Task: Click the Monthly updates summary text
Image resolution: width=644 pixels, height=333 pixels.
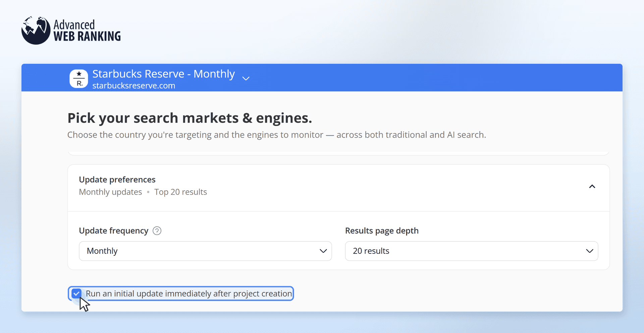Action: (x=111, y=192)
